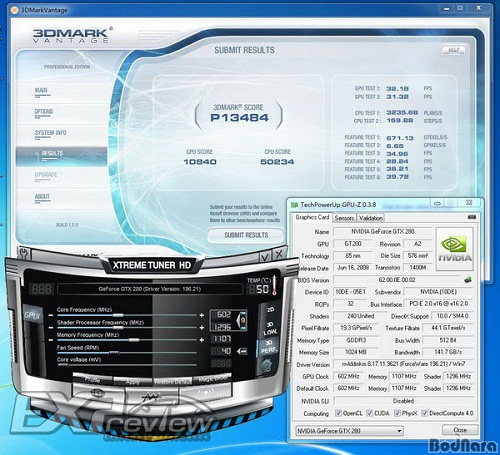Open the SYSTEM INFO menu in 3DMark
This screenshot has height=455, width=500.
pyautogui.click(x=51, y=133)
